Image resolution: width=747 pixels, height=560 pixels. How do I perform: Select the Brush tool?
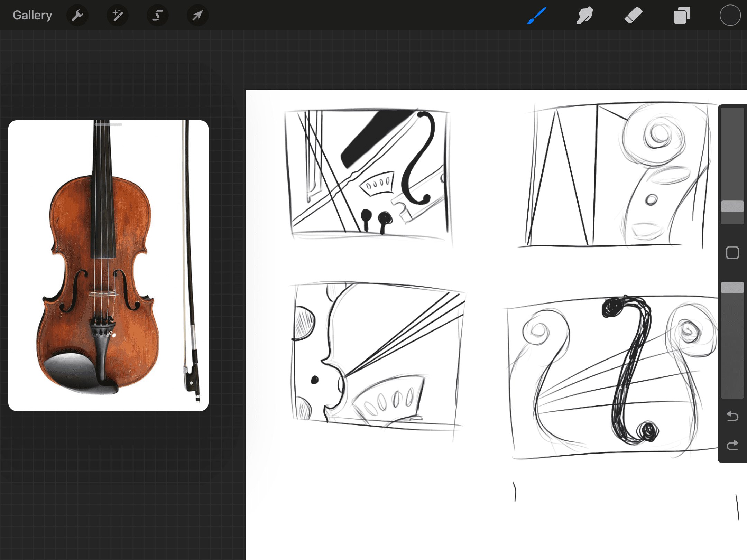[537, 15]
